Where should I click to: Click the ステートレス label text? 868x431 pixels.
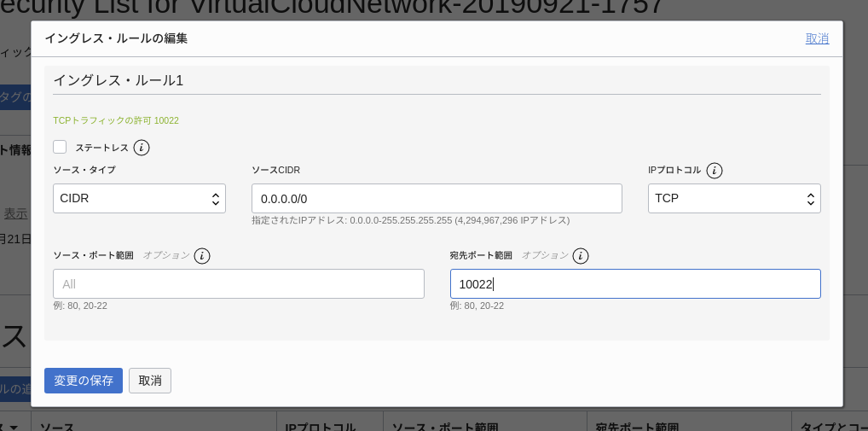[x=101, y=148]
